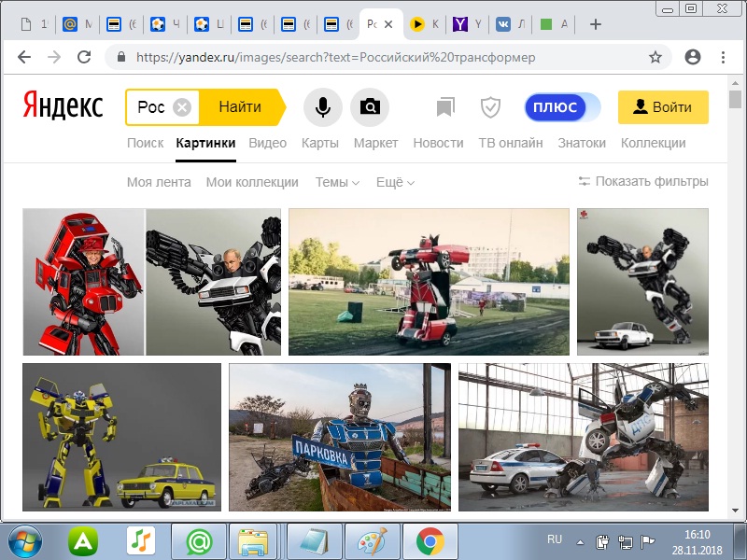This screenshot has height=560, width=747.
Task: Open the ДПС police car robot image
Action: [x=584, y=437]
